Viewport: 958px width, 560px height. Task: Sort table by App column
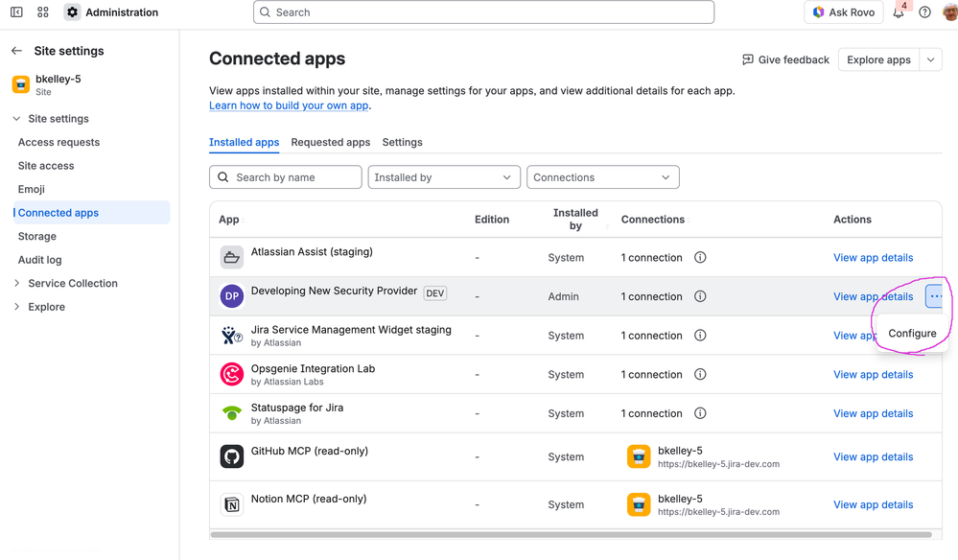[x=229, y=220]
